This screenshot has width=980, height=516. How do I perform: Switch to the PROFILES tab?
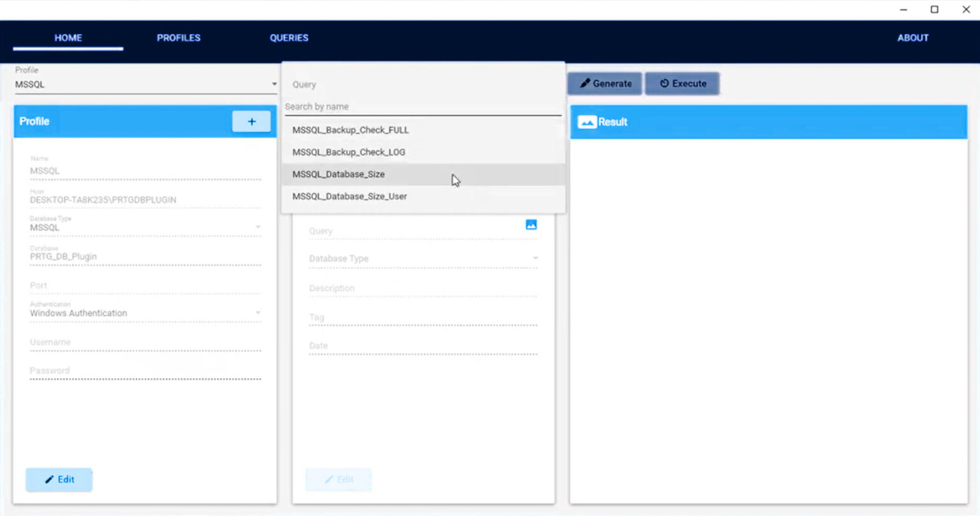[x=179, y=38]
